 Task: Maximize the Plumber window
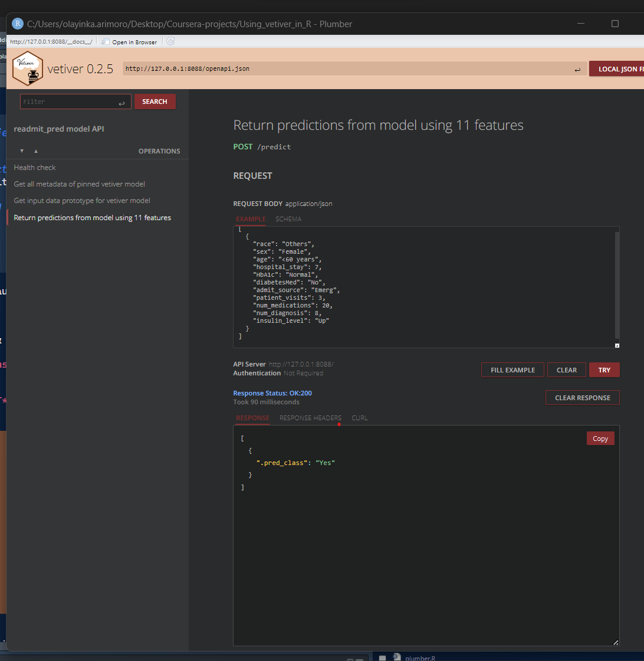(x=615, y=24)
